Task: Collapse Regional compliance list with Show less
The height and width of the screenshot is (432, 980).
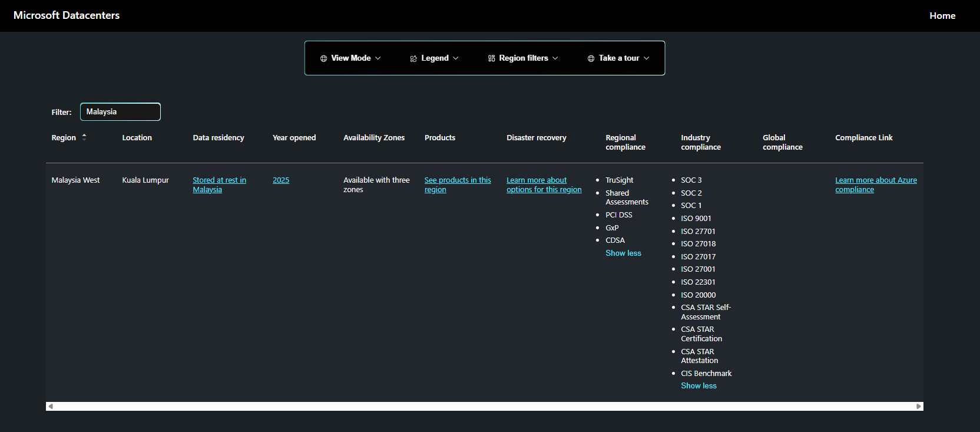Action: [x=623, y=253]
